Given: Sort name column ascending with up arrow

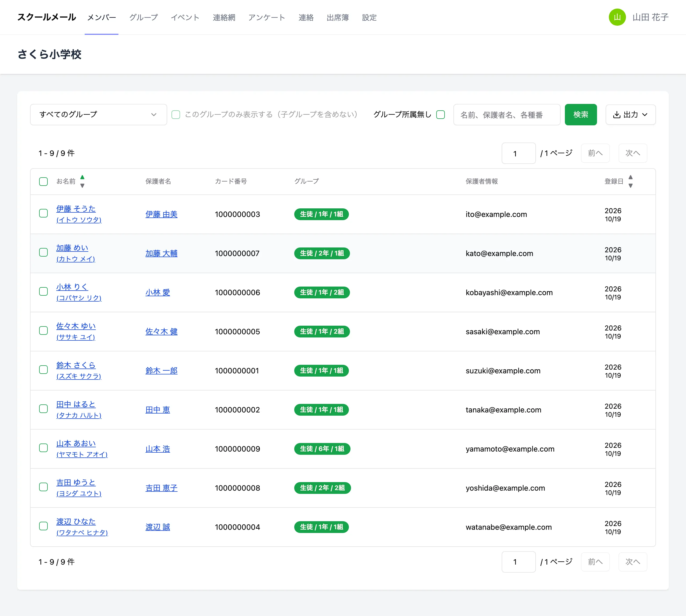Looking at the screenshot, I should (x=82, y=177).
